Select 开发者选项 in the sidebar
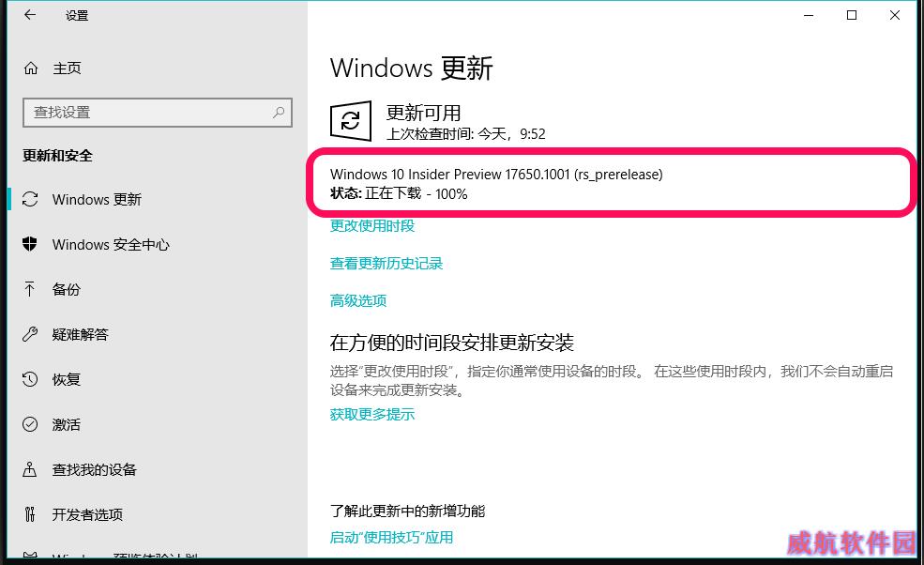 click(87, 514)
